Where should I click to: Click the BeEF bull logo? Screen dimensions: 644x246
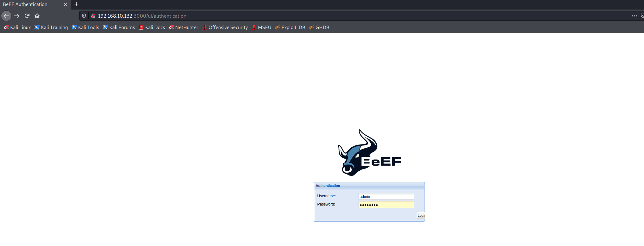click(369, 152)
